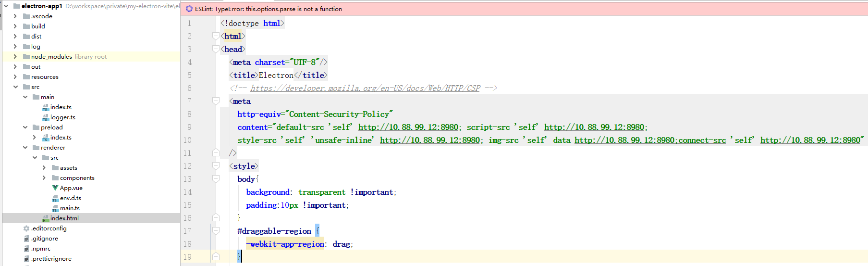This screenshot has height=266, width=868.
Task: Open the script-src http://10.88.99.12:8980 link
Action: coord(594,127)
